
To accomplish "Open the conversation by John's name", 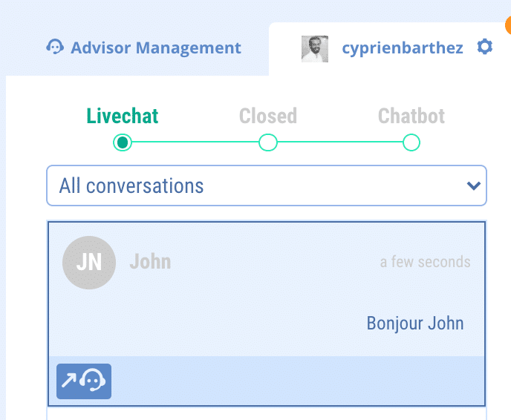I will click(150, 262).
